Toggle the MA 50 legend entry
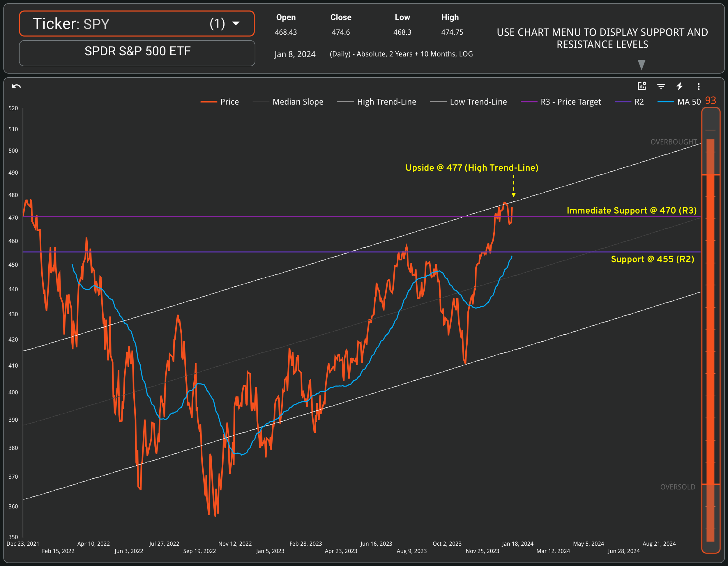 coord(679,102)
